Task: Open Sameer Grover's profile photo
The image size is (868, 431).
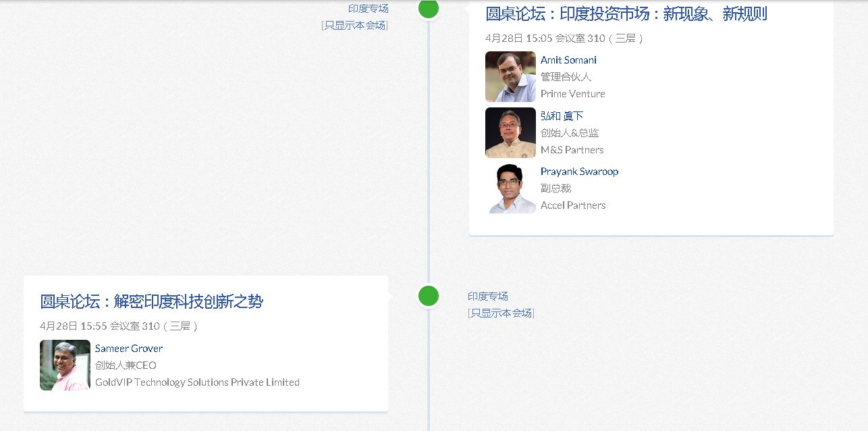Action: point(65,365)
